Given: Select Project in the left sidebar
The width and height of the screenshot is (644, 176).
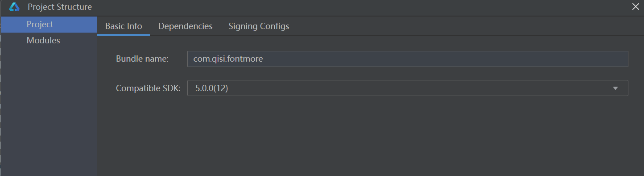Looking at the screenshot, I should 49,25.
